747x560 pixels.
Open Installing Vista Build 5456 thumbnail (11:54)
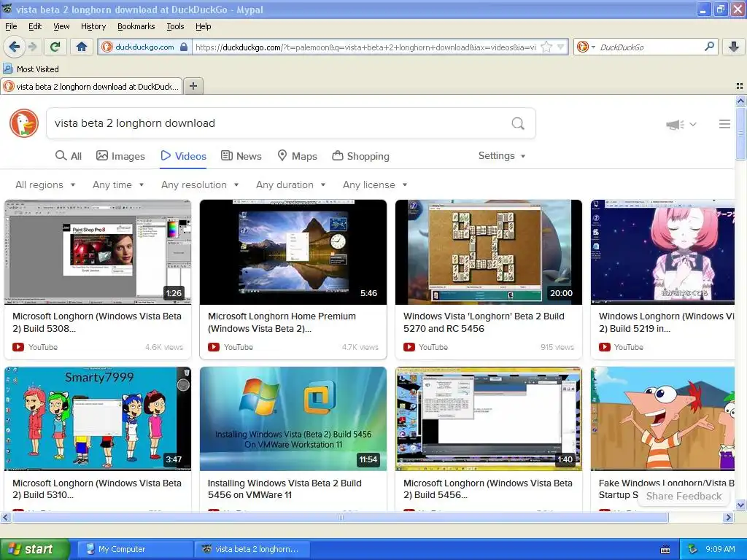pos(293,419)
